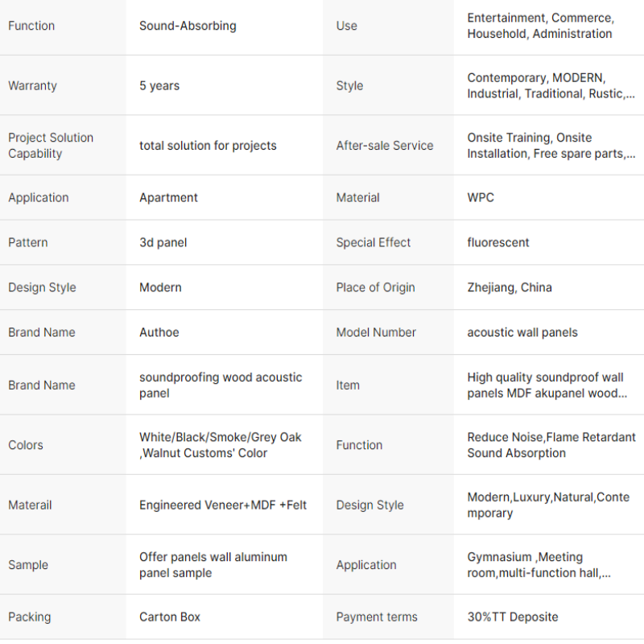Click the Colors value listing White/Black/Smoke
Image resolution: width=644 pixels, height=644 pixels.
coord(220,445)
